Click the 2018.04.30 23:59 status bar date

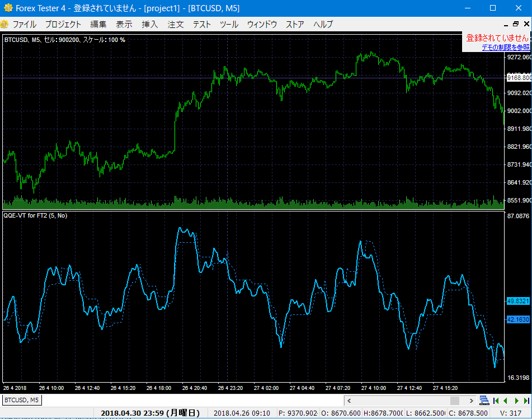click(x=150, y=413)
